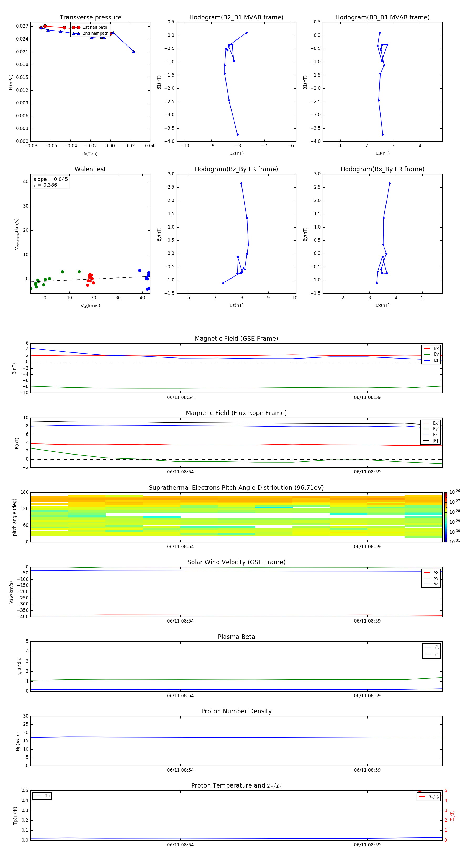The image size is (473, 868).
Task: Click 'Magnetic Field (GSE Frame)' title
Action: 236,339
